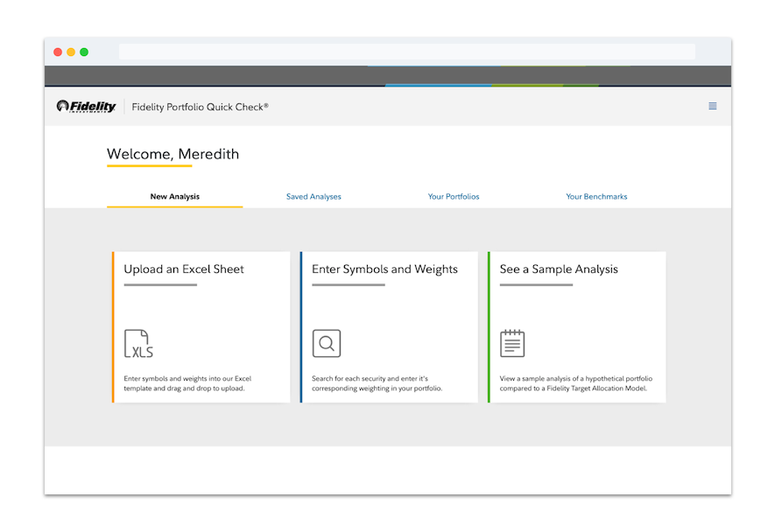Click the red close window button
775x532 pixels.
coord(58,52)
